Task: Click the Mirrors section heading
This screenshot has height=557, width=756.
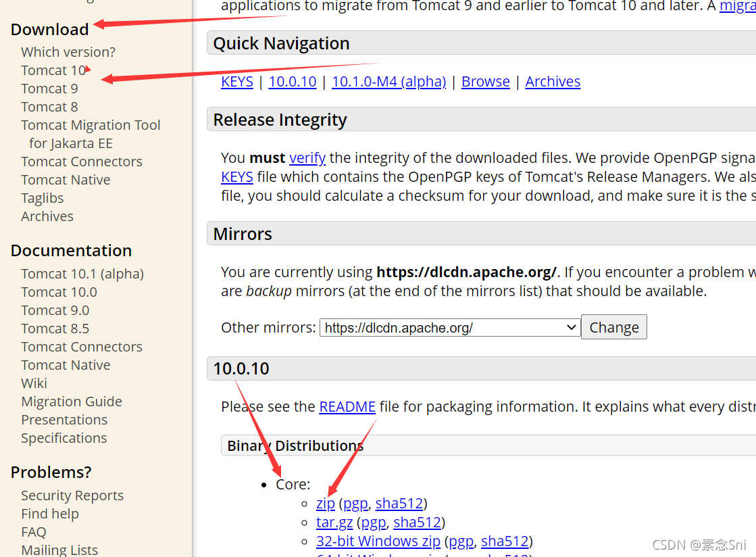Action: [x=243, y=235]
